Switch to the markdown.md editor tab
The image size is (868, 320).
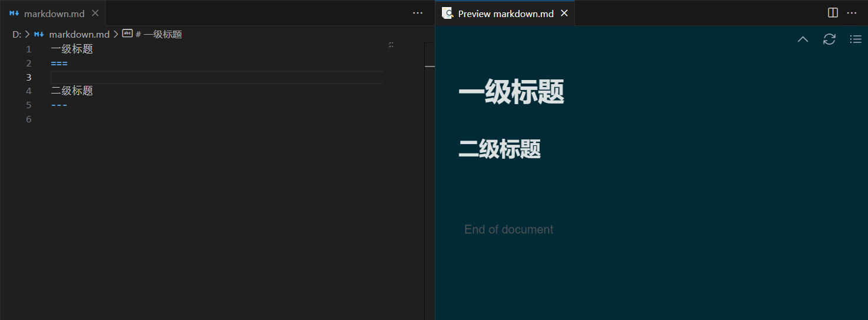point(54,13)
